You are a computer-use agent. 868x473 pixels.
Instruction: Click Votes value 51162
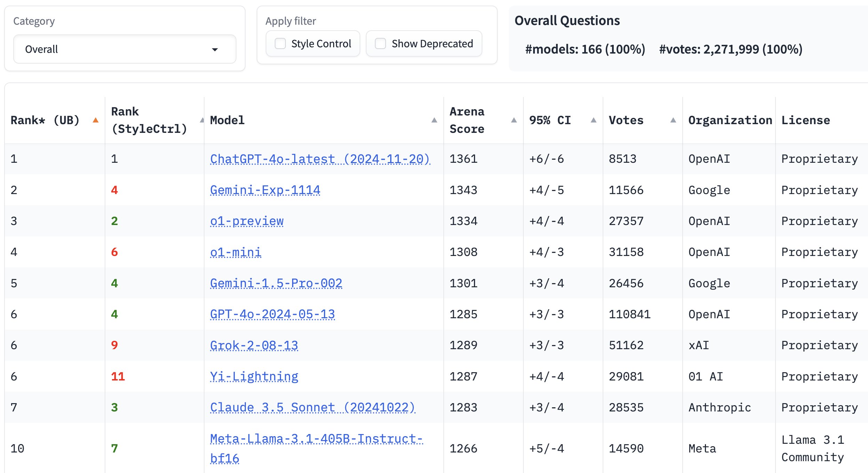coord(626,345)
